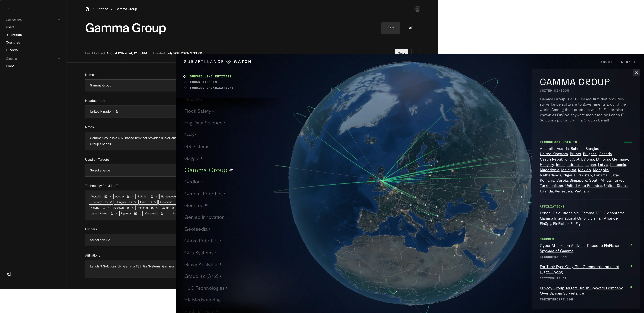
Task: Open the Bloomberg source external-link arrow
Action: [631, 245]
